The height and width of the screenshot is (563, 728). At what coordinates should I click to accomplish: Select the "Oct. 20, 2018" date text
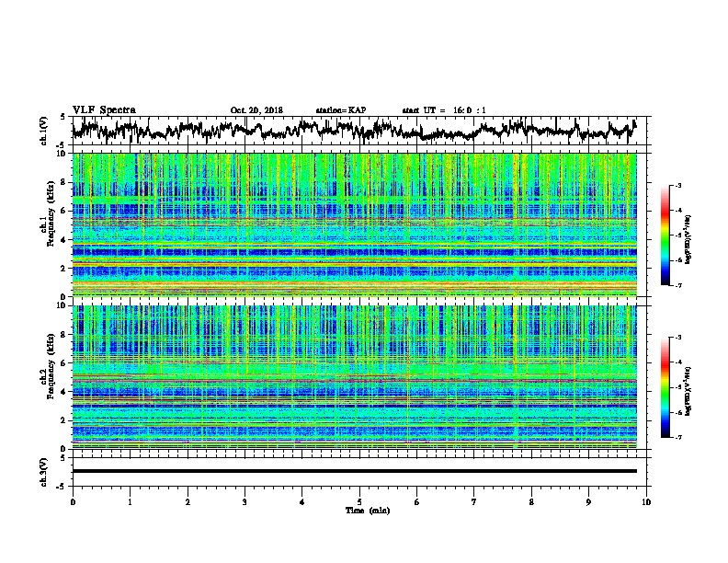click(256, 110)
